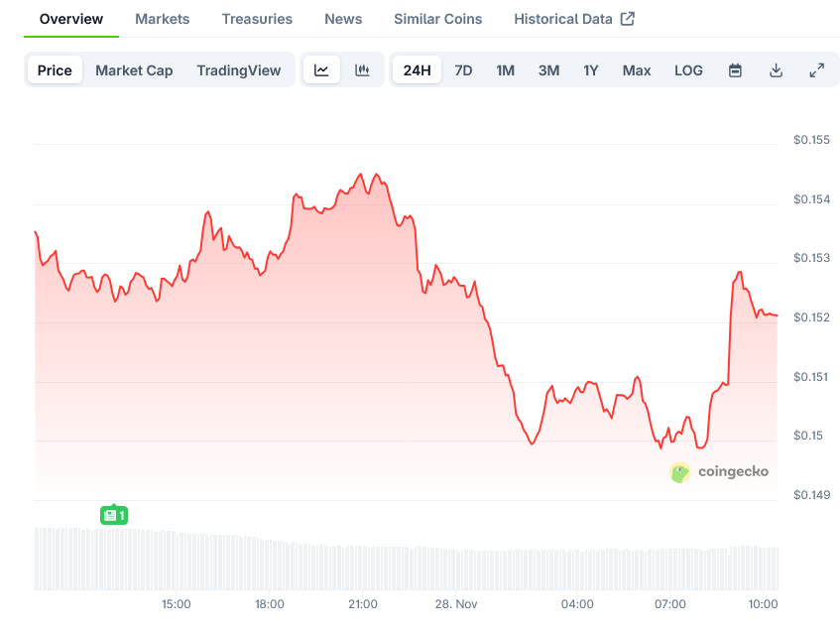Download the chart data

776,70
